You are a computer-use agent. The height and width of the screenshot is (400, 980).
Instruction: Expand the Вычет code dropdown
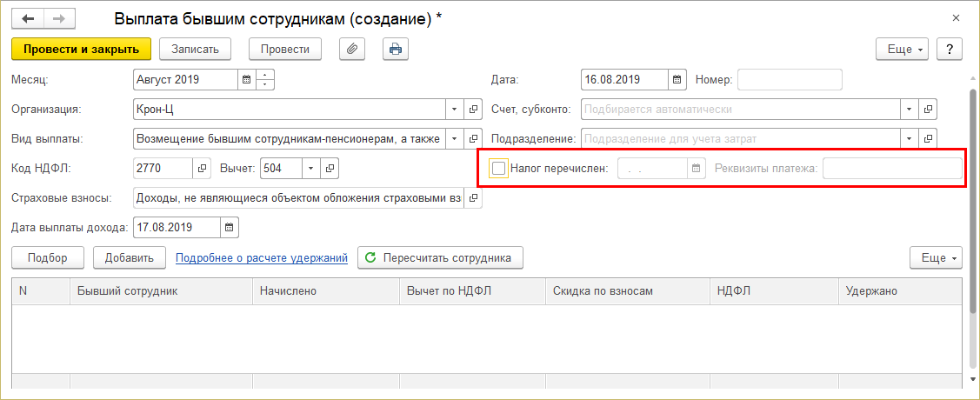(x=310, y=168)
